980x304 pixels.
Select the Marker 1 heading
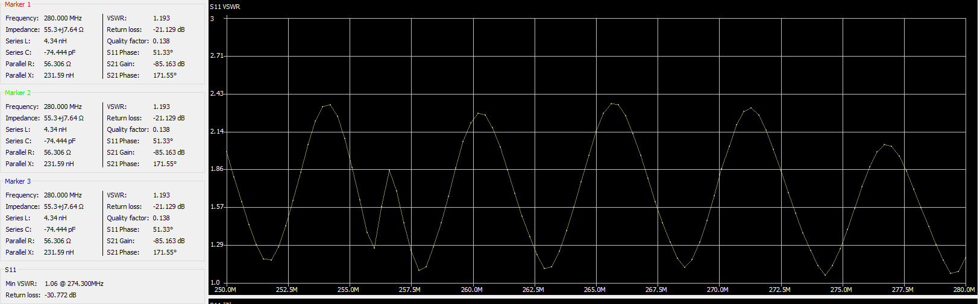[17, 4]
